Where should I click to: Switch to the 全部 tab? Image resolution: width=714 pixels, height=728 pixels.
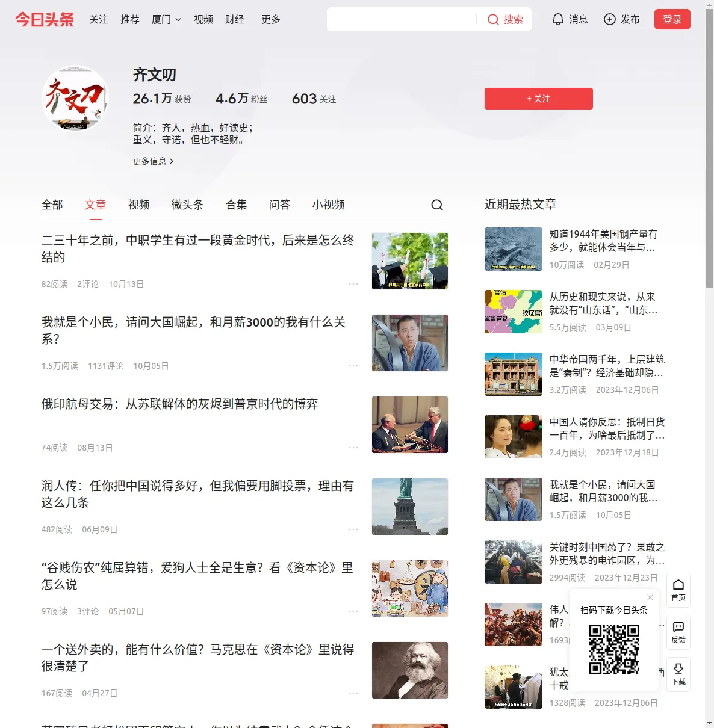click(x=52, y=205)
